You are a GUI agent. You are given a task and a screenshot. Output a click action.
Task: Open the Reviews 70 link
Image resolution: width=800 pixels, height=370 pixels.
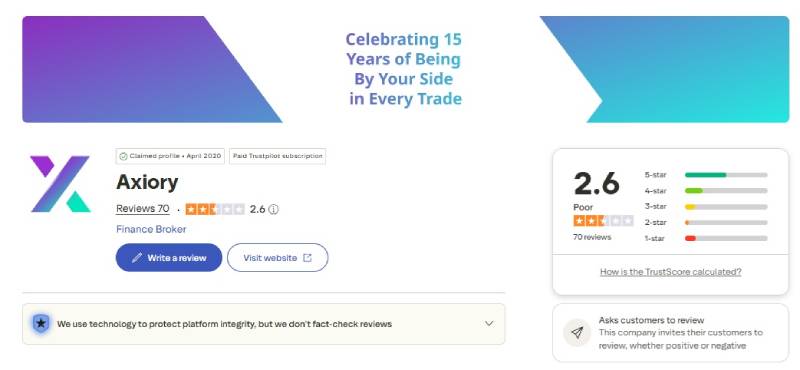pos(143,209)
